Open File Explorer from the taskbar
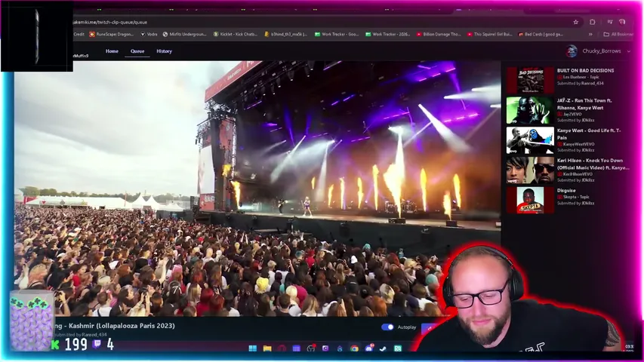The height and width of the screenshot is (362, 644). tap(267, 348)
